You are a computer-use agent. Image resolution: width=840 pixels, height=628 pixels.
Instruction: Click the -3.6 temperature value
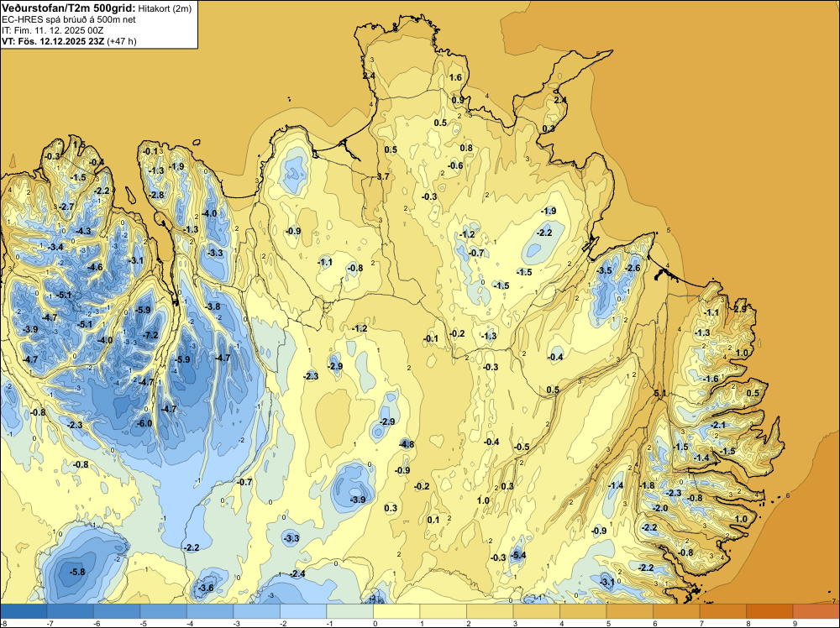[x=205, y=588]
